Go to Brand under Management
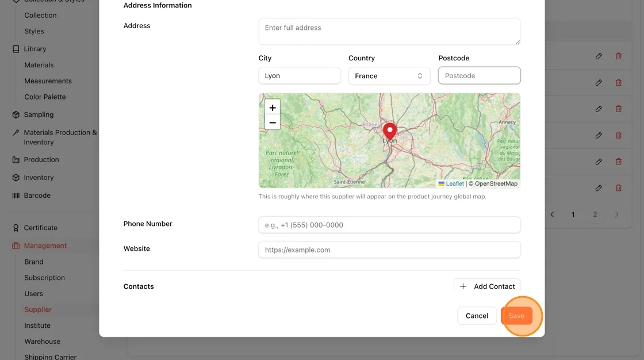Screen dimensions: 644x360 click(x=34, y=262)
